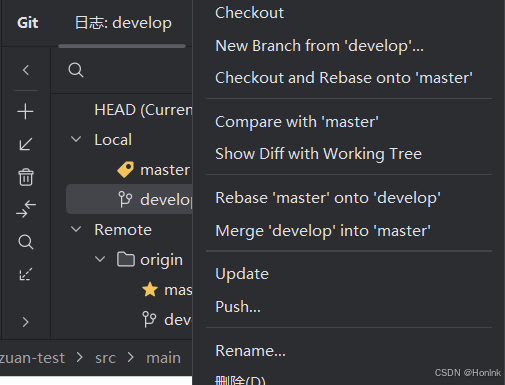Viewport: 505px width, 385px height.
Task: Choose Compare with 'master'
Action: (297, 122)
